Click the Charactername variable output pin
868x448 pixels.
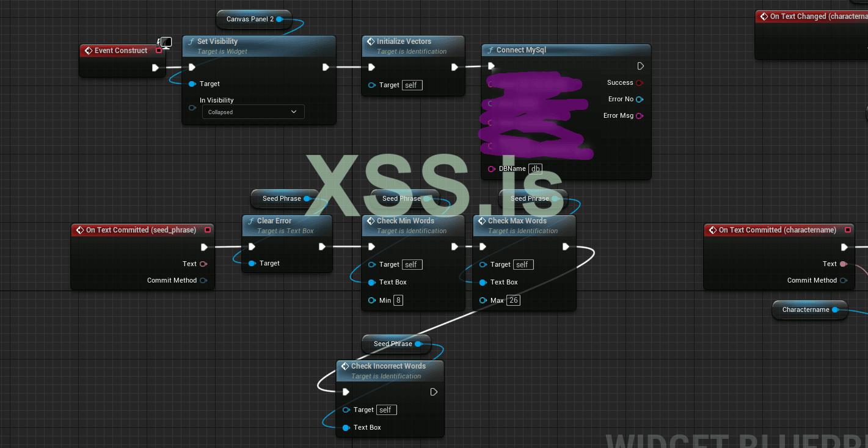835,309
